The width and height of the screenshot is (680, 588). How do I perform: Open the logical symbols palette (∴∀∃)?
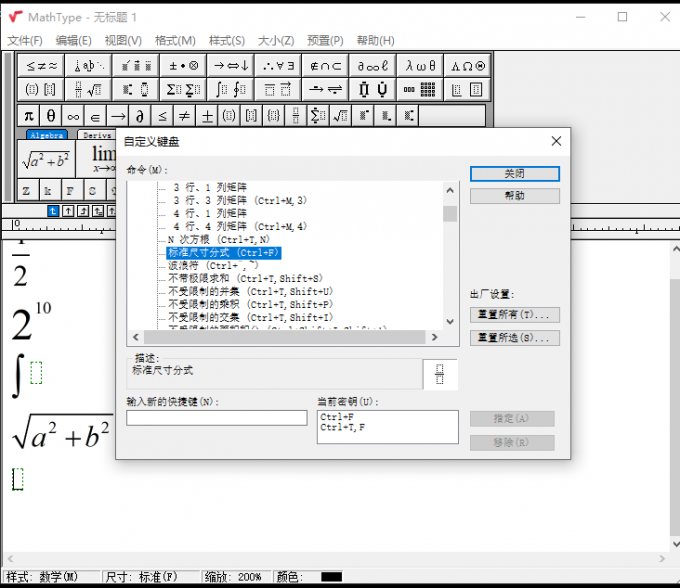(x=278, y=66)
